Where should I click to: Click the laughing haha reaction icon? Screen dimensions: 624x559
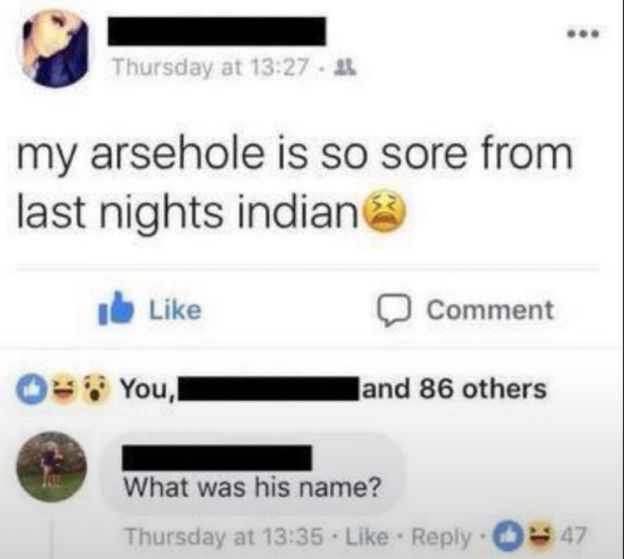64,389
